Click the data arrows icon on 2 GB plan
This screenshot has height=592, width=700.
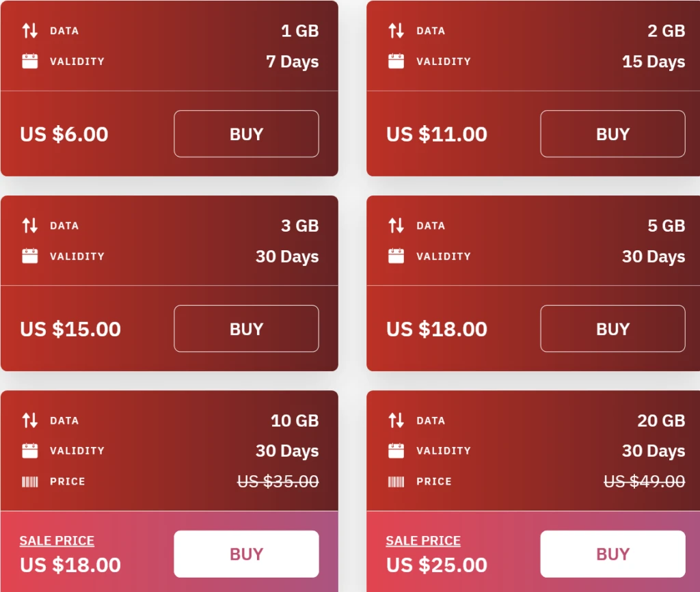[396, 31]
